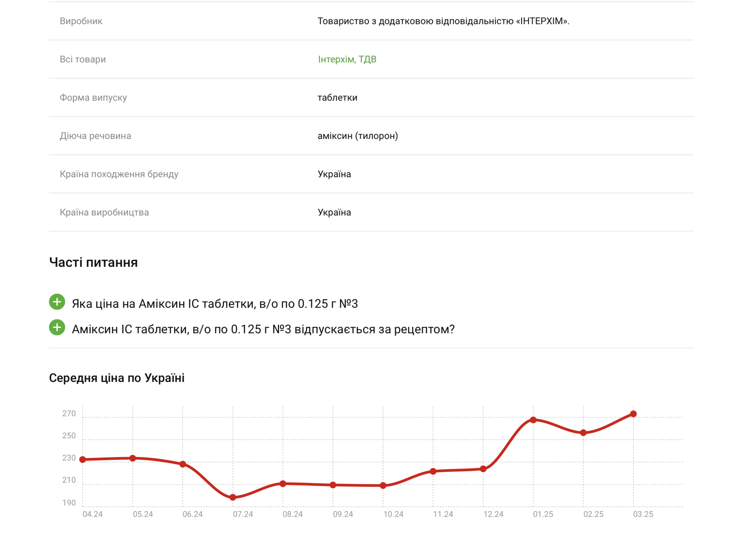Click the 09.24 data point on chart
The image size is (756, 535).
(333, 485)
